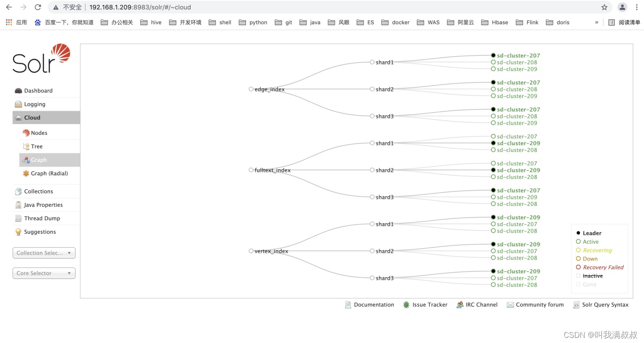Open the IRC Channel link
Screen dimensions: 644x343
pyautogui.click(x=477, y=305)
